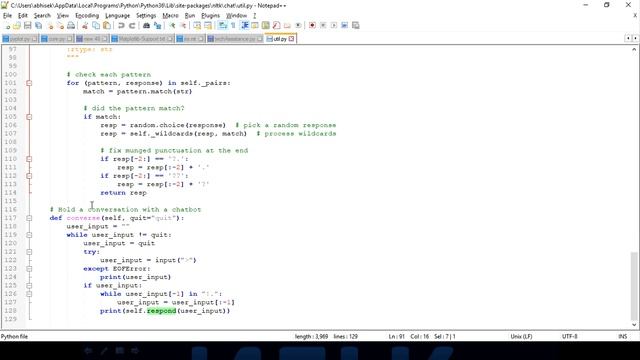Click the Python file status bar label
Image resolution: width=640 pixels, height=360 pixels.
click(14, 336)
